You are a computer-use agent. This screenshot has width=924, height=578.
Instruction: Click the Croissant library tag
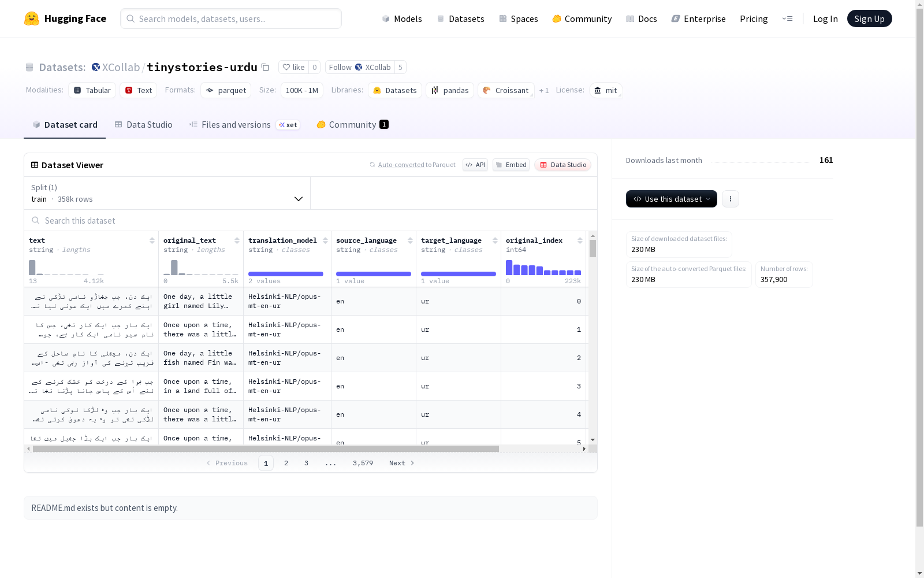tap(506, 90)
